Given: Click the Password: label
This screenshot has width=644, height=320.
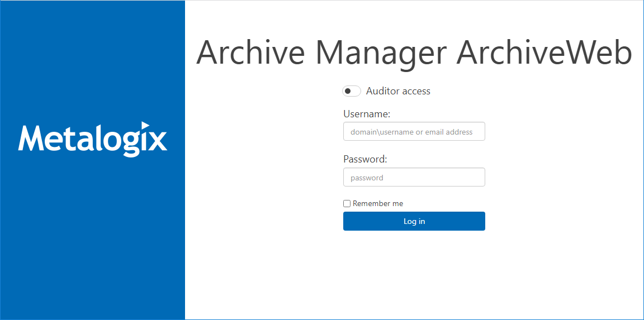Looking at the screenshot, I should point(365,159).
